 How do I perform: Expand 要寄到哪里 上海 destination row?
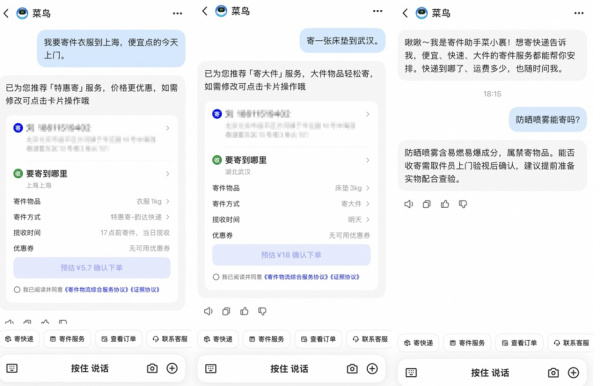(x=92, y=178)
